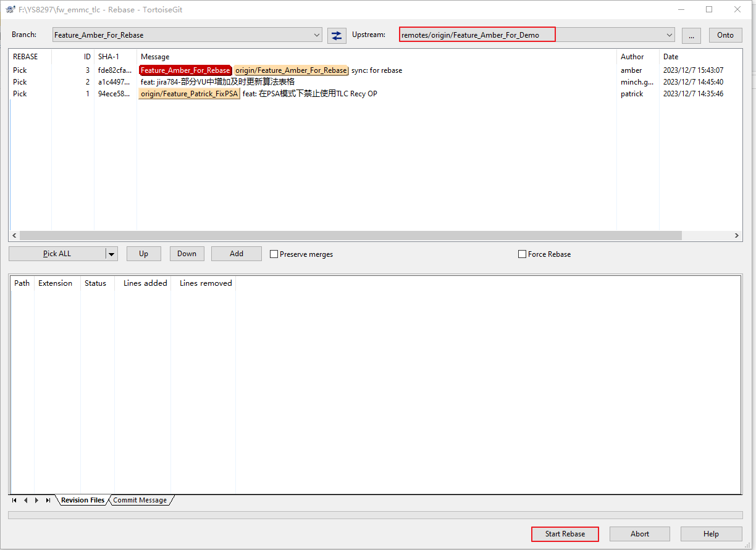This screenshot has height=550, width=756.
Task: Expand the Pick ALL split-button arrow
Action: click(x=111, y=254)
